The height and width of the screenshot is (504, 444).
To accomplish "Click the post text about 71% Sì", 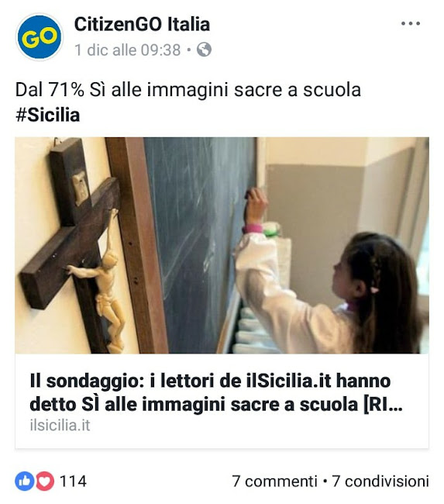I will pyautogui.click(x=188, y=90).
